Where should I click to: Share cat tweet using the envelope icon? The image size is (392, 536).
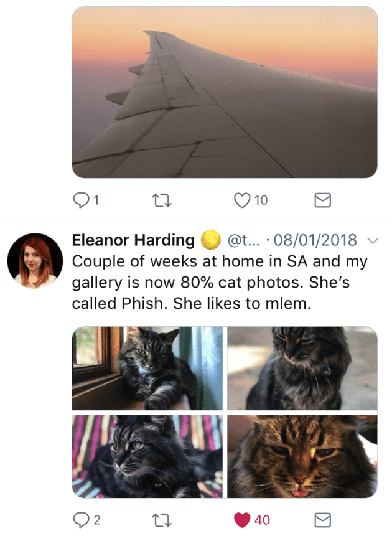tap(322, 519)
